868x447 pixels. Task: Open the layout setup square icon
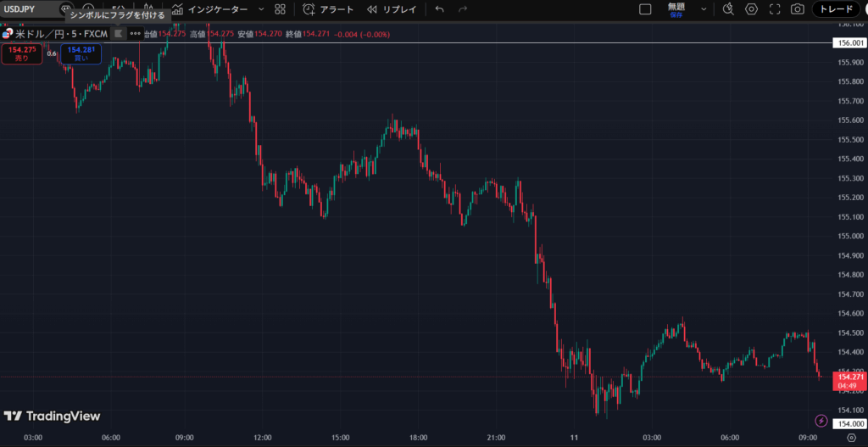tap(645, 9)
